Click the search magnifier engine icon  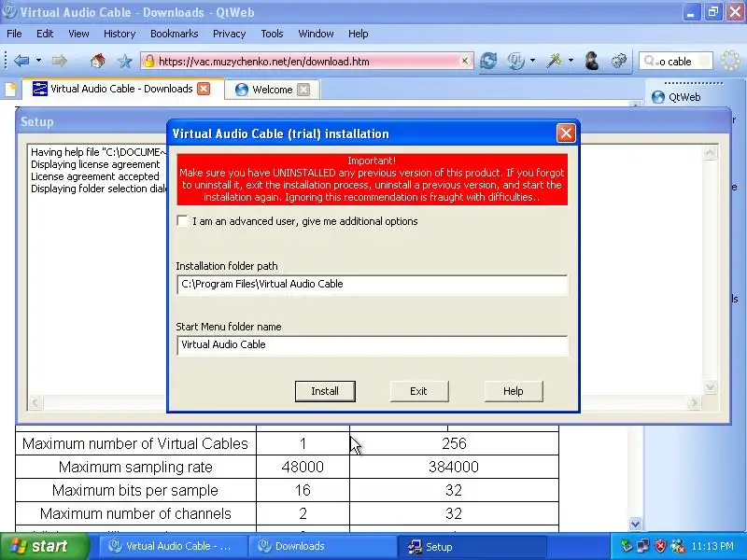coord(650,61)
